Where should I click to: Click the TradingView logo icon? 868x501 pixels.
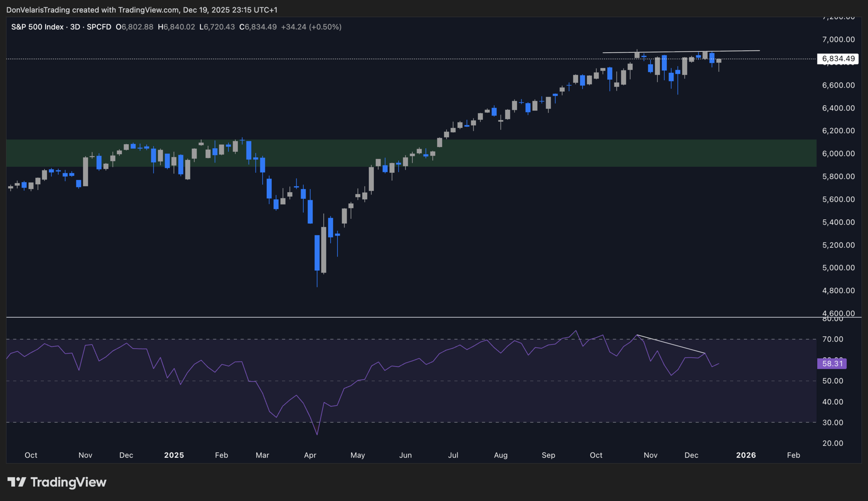pos(17,482)
